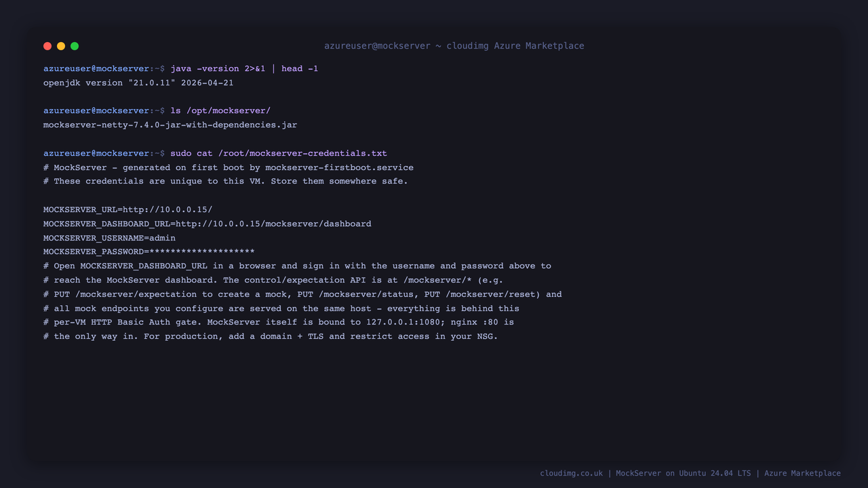868x488 pixels.
Task: Click the 'per-VM HTTP Basic Auth gate' comment line
Action: tap(279, 322)
